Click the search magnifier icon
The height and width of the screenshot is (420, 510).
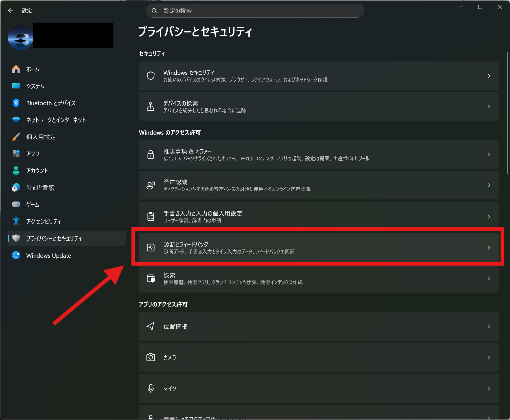[x=154, y=11]
